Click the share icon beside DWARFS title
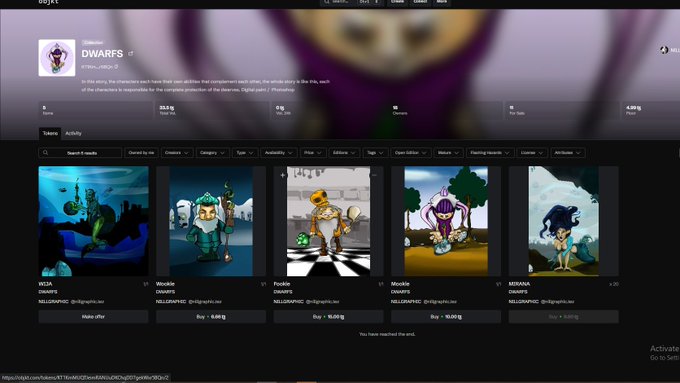The height and width of the screenshot is (383, 680). tap(131, 54)
